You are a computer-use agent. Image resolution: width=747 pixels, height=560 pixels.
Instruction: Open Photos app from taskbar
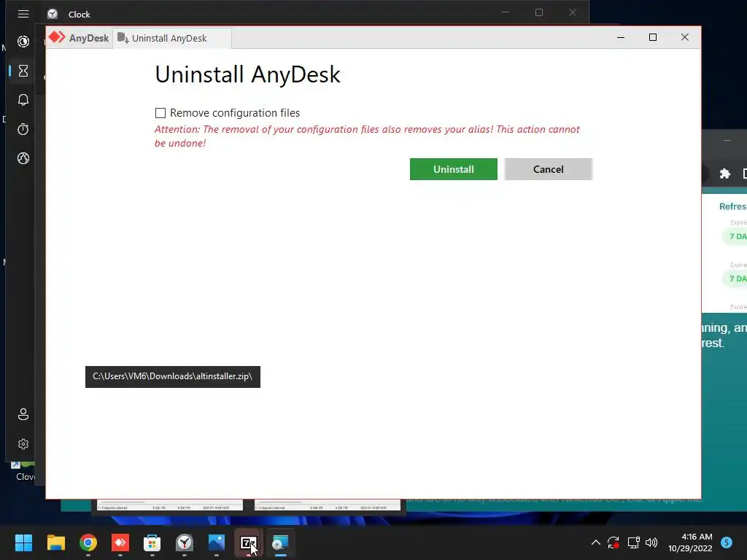click(216, 542)
